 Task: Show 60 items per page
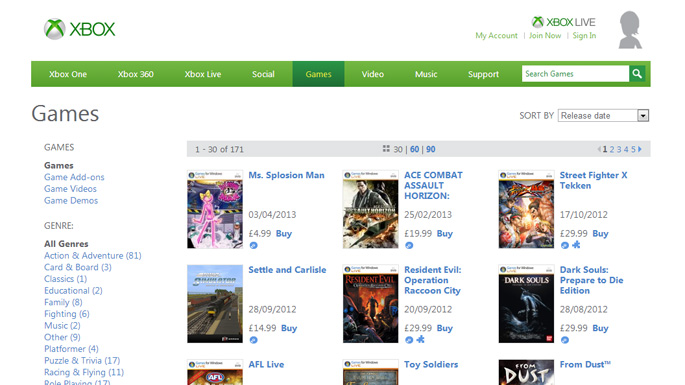[x=415, y=149]
